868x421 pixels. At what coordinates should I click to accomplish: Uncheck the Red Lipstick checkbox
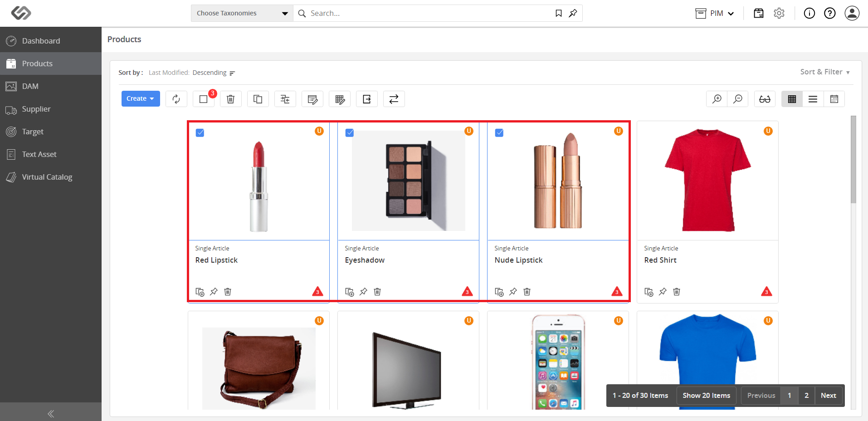coord(200,133)
